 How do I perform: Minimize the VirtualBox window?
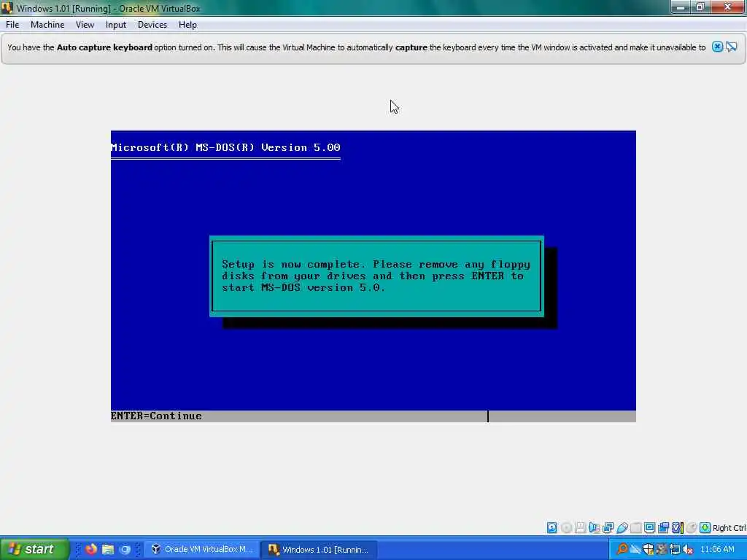681,7
